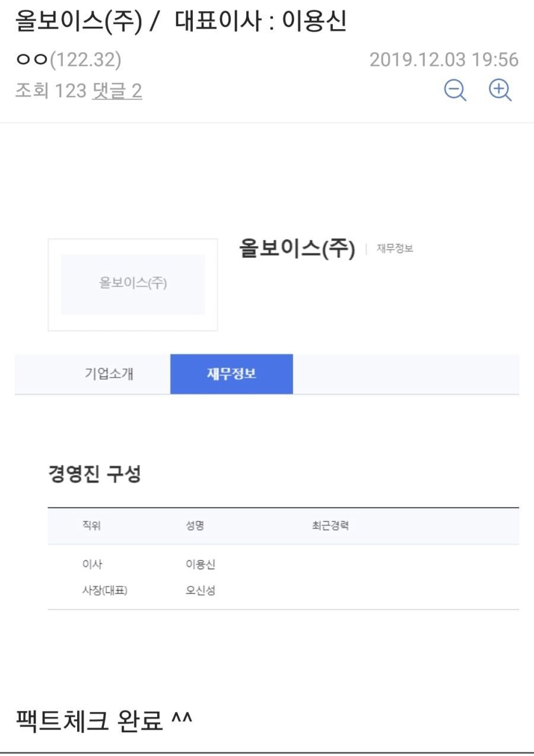Click the author name ㅇㅇ(122.32)
This screenshot has height=756, width=534.
[68, 60]
